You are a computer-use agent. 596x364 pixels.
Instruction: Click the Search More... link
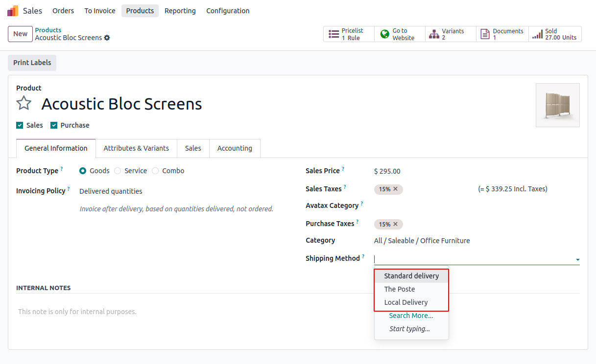pyautogui.click(x=411, y=316)
